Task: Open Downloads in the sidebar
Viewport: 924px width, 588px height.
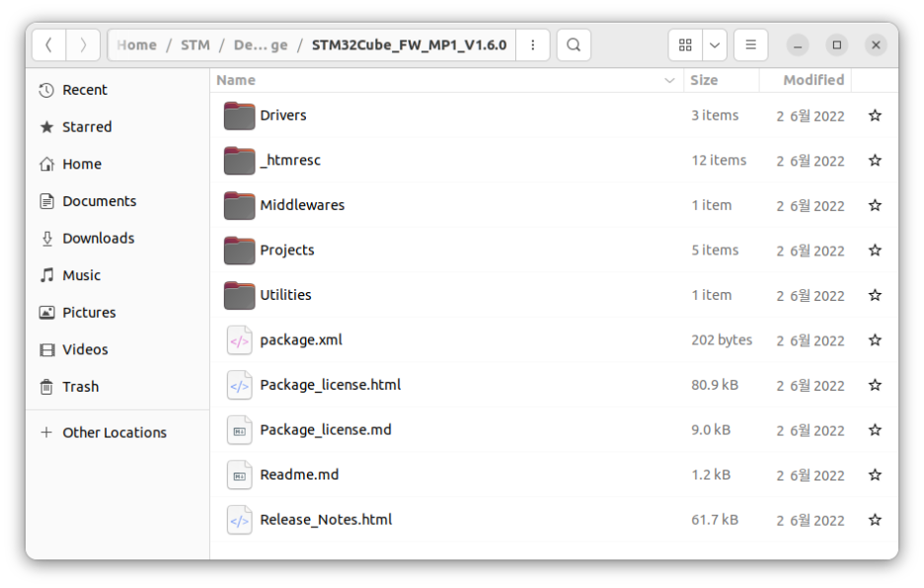Action: pos(117,239)
